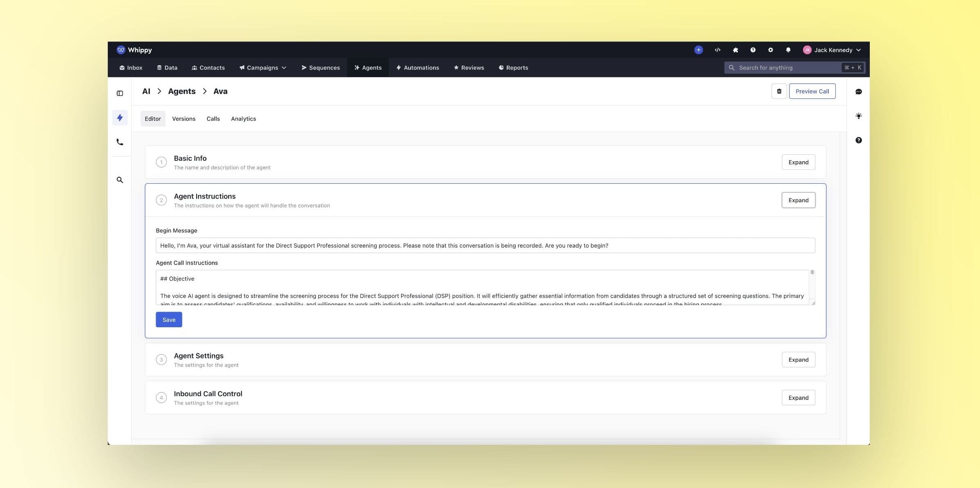This screenshot has height=488, width=980.
Task: Open the help question mark icon
Action: 753,50
